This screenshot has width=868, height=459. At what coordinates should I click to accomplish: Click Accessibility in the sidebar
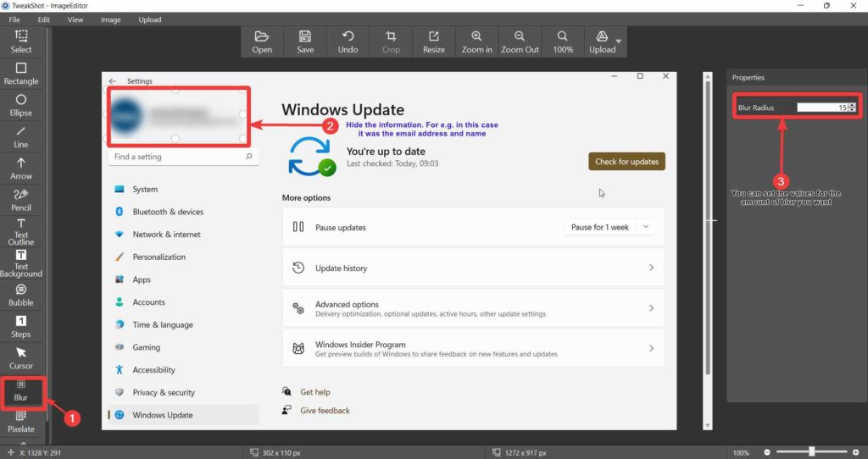[x=183, y=370]
